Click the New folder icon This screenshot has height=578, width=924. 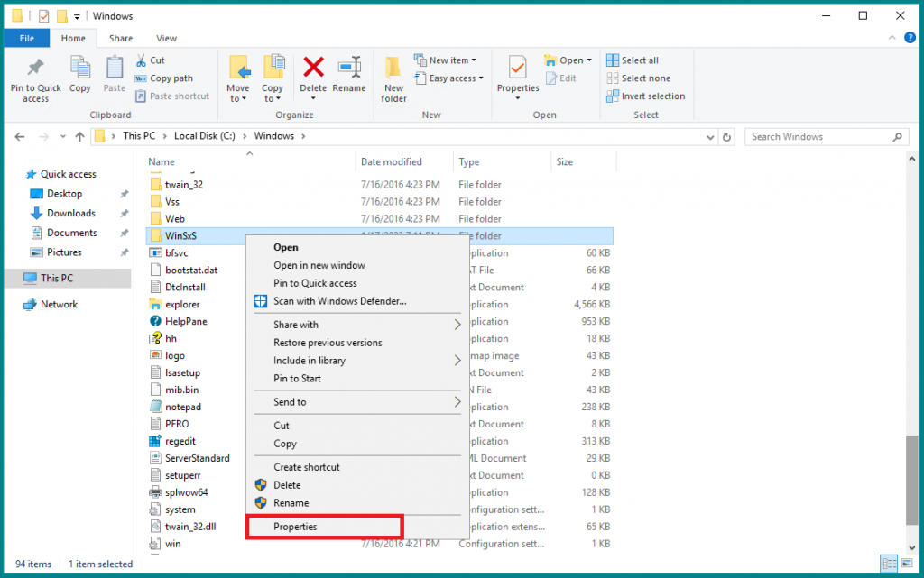click(x=393, y=67)
